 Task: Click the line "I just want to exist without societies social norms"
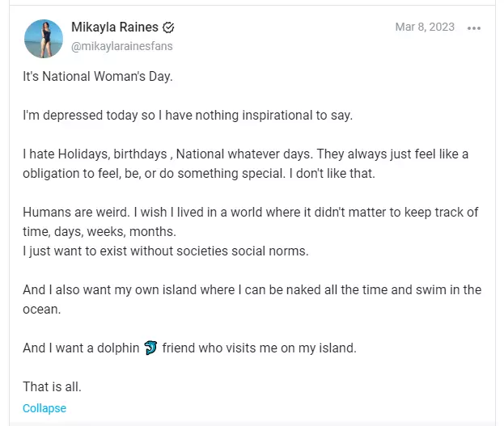click(166, 251)
